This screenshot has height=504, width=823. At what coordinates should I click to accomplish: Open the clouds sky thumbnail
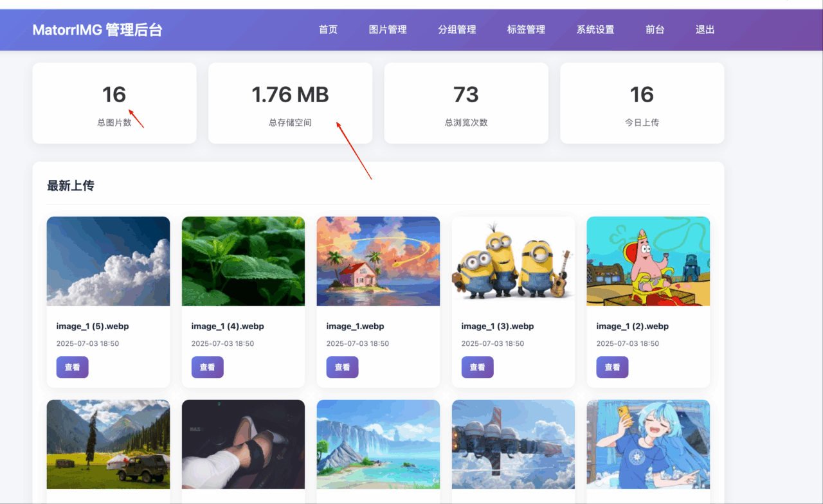pyautogui.click(x=108, y=261)
